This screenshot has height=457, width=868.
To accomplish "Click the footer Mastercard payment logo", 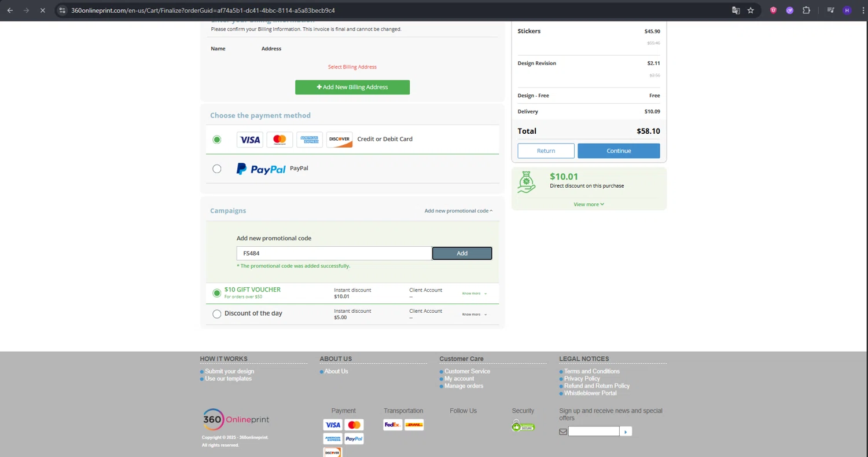I will point(354,425).
